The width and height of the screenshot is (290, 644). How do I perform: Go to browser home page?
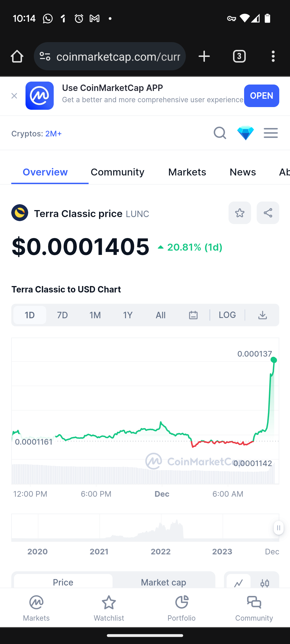click(x=17, y=56)
